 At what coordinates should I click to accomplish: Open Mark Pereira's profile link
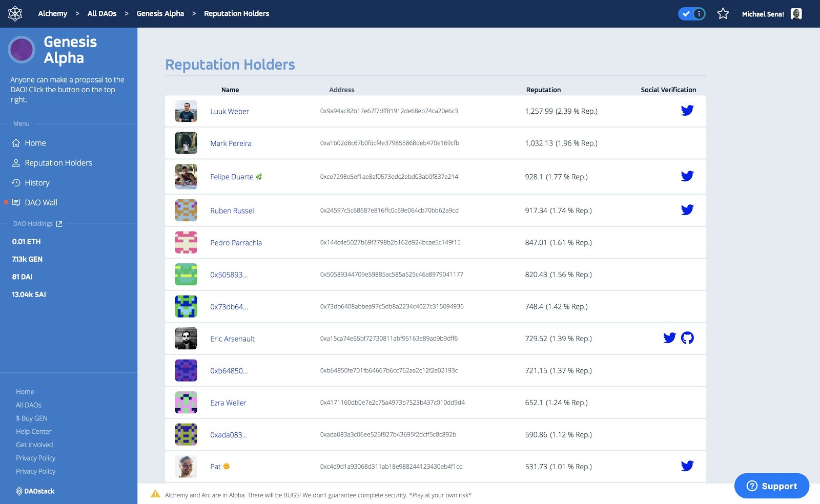point(231,143)
